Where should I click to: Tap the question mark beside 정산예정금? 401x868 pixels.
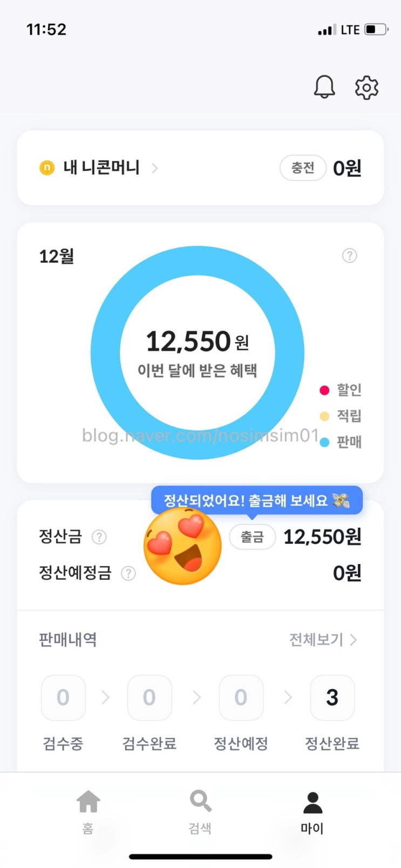(128, 573)
